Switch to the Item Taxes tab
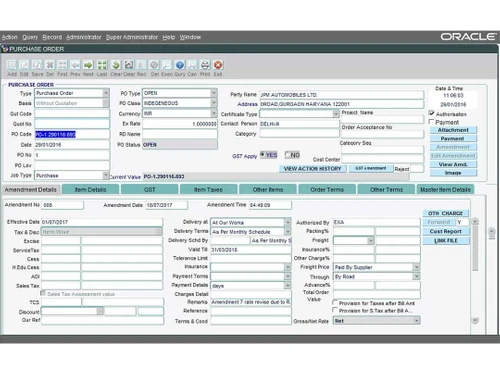 [208, 189]
